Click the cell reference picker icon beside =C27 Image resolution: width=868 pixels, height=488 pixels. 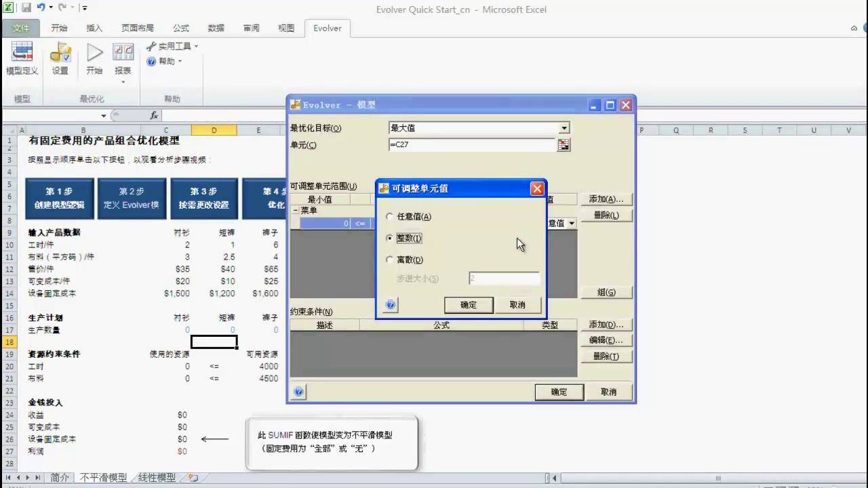pyautogui.click(x=564, y=144)
